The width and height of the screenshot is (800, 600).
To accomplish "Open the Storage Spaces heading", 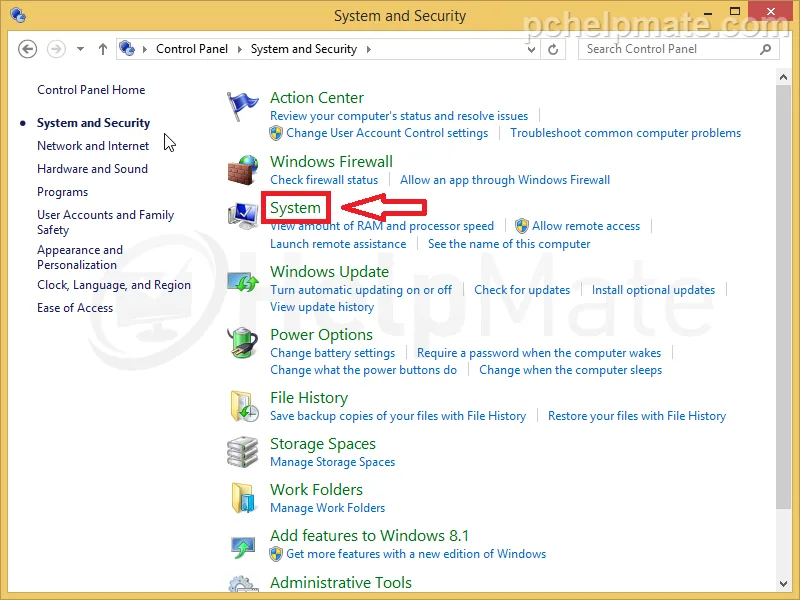I will tap(322, 444).
